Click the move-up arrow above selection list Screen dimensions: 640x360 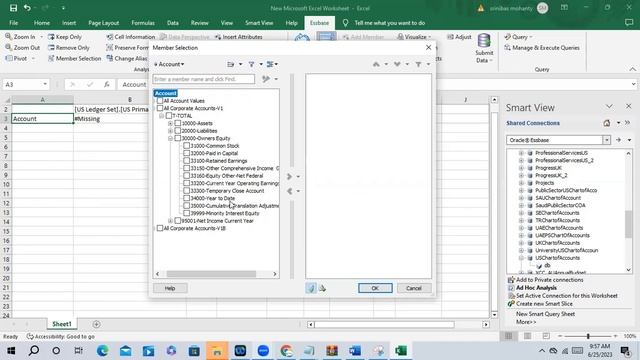(x=376, y=64)
